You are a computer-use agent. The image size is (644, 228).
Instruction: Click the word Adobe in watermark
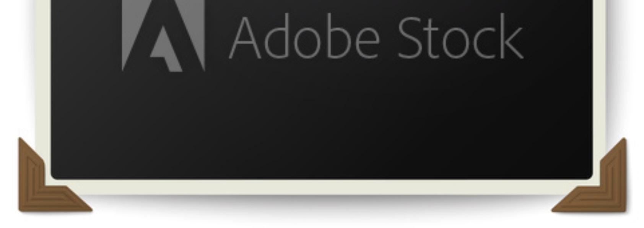click(x=305, y=36)
